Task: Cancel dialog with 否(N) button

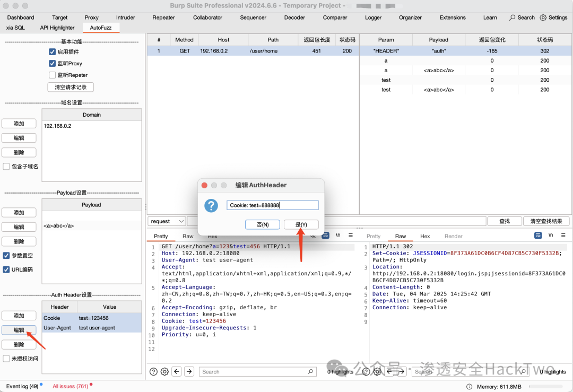Action: click(x=263, y=225)
